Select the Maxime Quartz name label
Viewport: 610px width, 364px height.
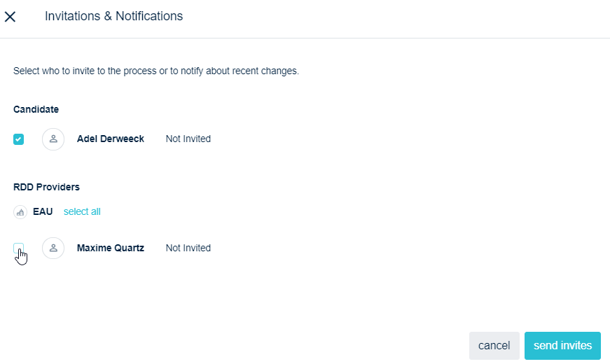point(111,248)
